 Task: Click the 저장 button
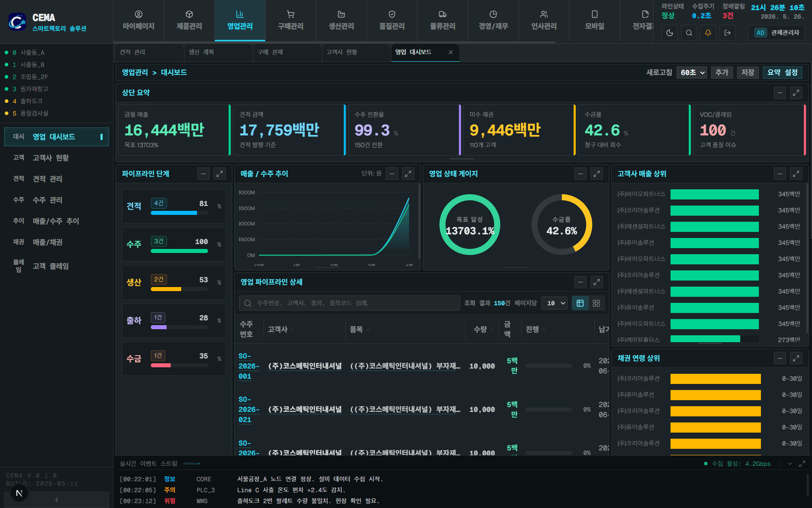pyautogui.click(x=748, y=73)
